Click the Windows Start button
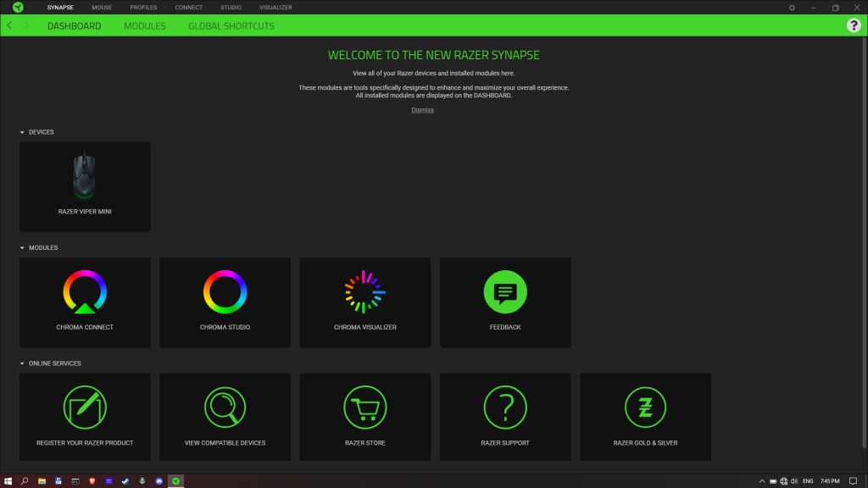Image resolution: width=868 pixels, height=488 pixels. [x=8, y=480]
